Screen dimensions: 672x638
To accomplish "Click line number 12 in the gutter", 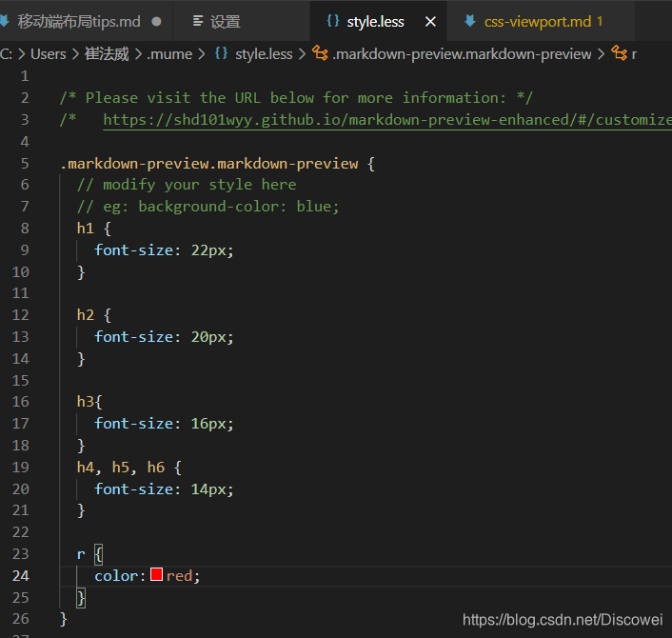I will 21,315.
